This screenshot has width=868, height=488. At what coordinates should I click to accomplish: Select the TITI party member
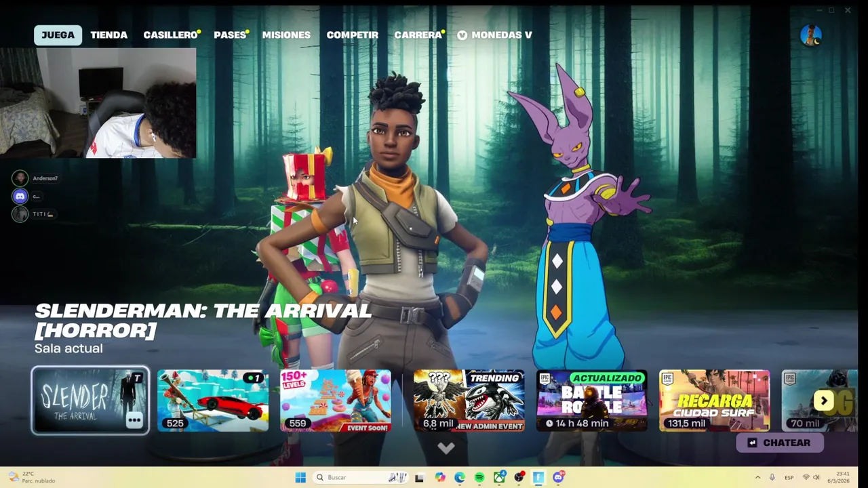click(x=33, y=214)
